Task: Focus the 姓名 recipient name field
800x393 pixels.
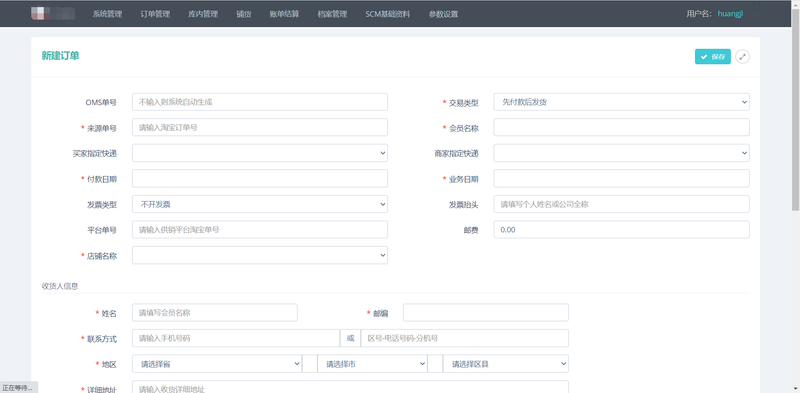Action: click(215, 313)
